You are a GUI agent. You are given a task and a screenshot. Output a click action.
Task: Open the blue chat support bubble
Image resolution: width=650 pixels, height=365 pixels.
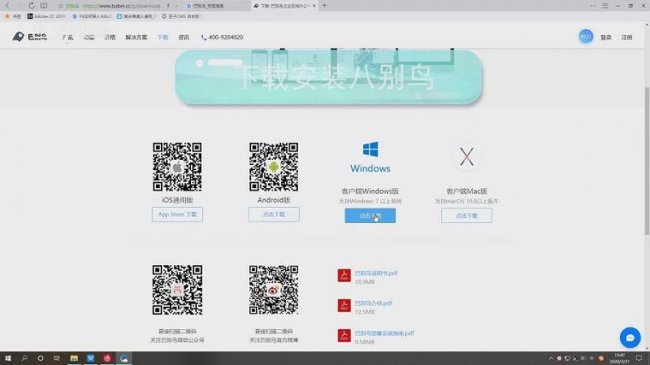tap(630, 338)
